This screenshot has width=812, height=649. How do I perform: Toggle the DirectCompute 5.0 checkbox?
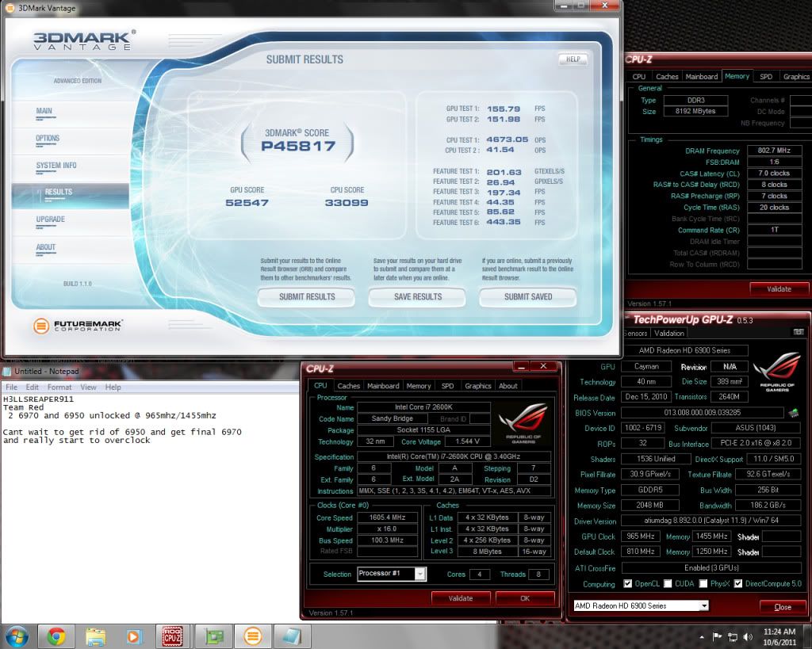pyautogui.click(x=738, y=584)
